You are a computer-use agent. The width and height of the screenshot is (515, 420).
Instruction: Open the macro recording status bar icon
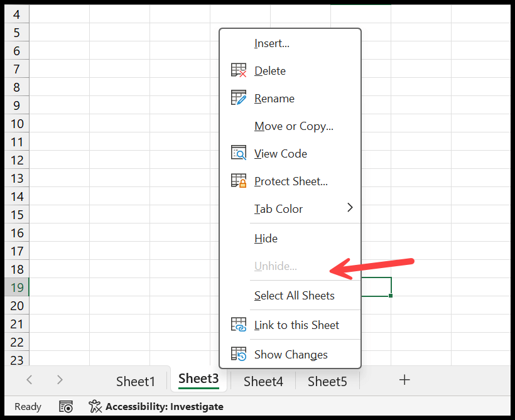coord(66,407)
